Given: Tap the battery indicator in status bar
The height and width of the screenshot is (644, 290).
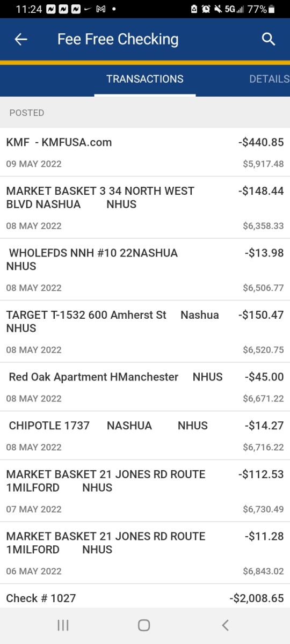Looking at the screenshot, I should 272,9.
